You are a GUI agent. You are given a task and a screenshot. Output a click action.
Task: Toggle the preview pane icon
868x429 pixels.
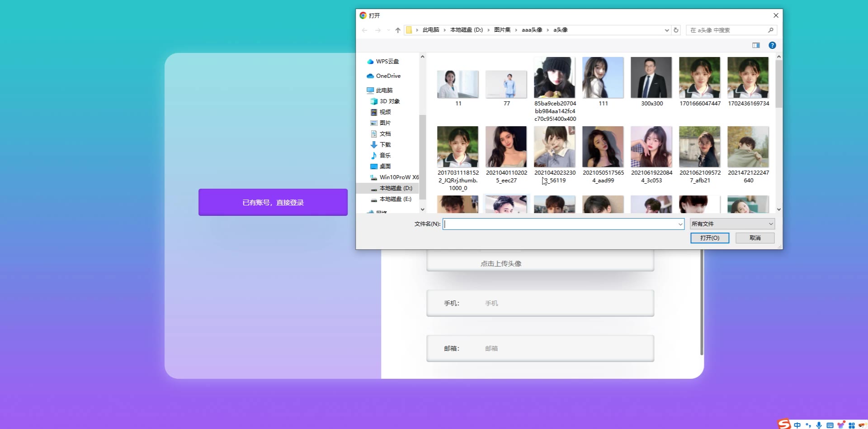point(756,45)
